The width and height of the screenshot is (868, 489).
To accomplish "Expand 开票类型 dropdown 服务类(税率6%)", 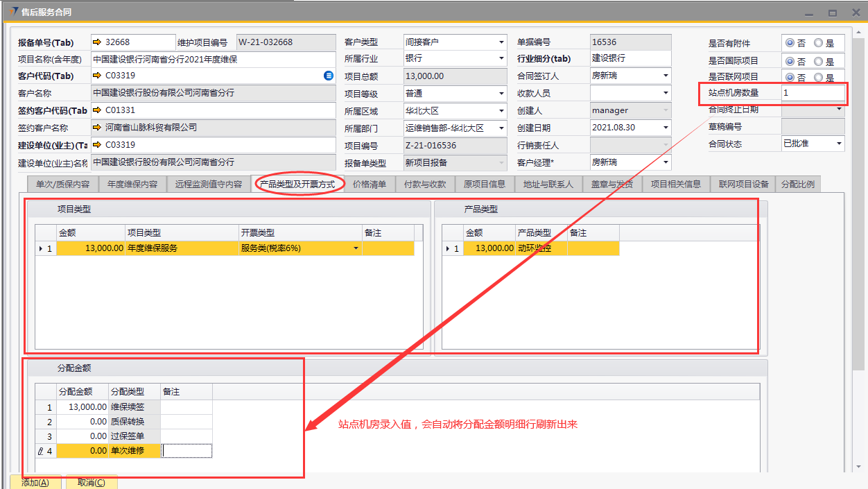I will (356, 248).
